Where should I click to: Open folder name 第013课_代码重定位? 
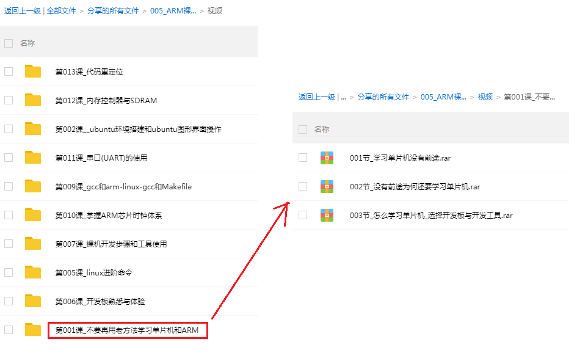pos(89,71)
